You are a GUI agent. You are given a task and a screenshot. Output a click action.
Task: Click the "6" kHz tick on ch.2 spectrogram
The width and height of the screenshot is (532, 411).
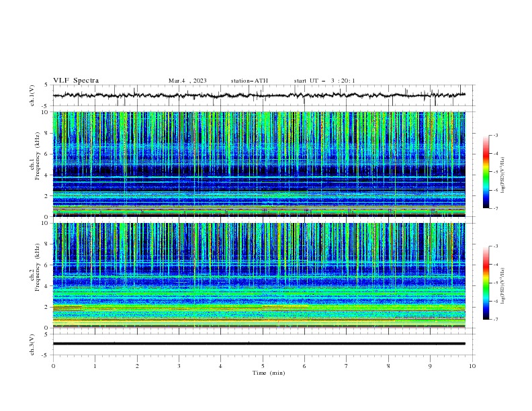tap(48, 265)
